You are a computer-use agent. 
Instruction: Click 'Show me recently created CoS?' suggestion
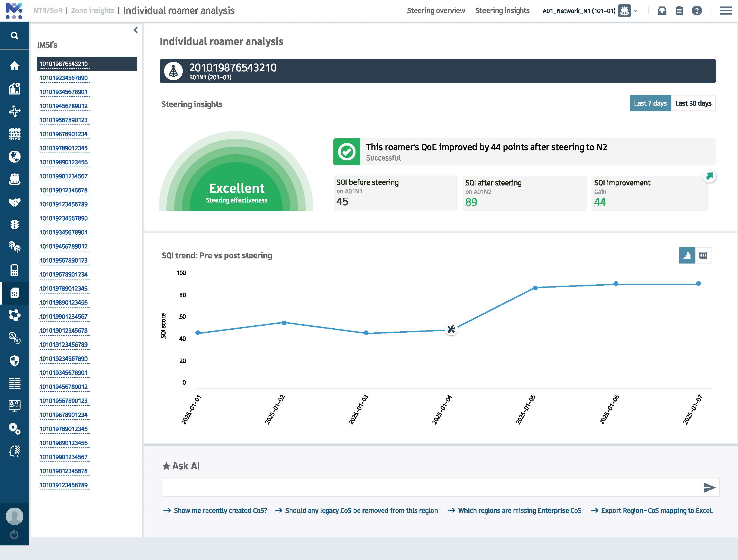pos(220,510)
